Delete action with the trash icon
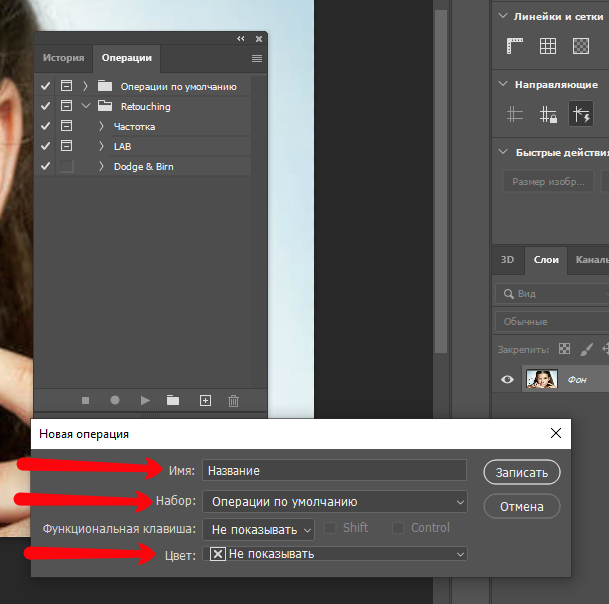Viewport: 609px width, 604px height. click(x=233, y=401)
